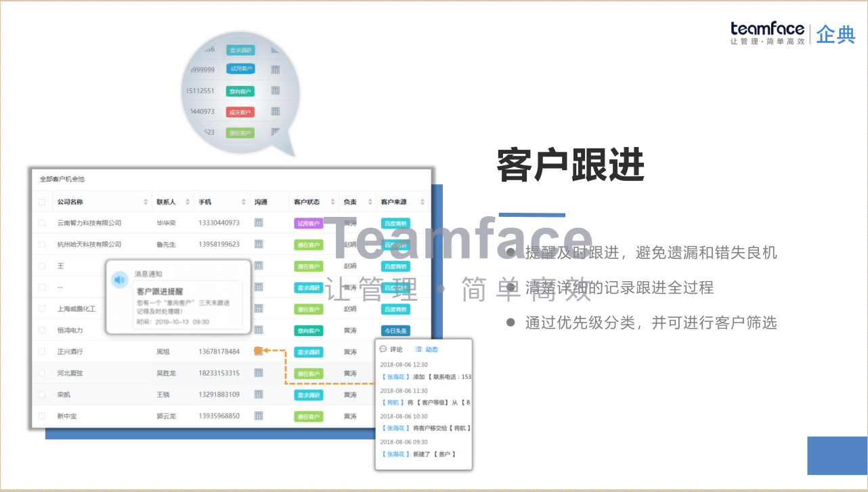Open the dial pad icon for 云南智力科技有限公司
The width and height of the screenshot is (868, 492).
[259, 223]
